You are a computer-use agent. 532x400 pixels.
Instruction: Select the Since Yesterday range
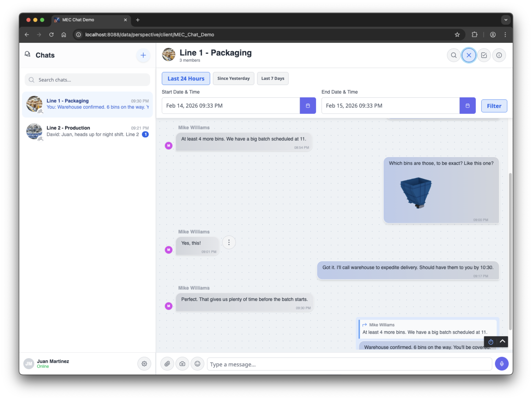pyautogui.click(x=233, y=78)
